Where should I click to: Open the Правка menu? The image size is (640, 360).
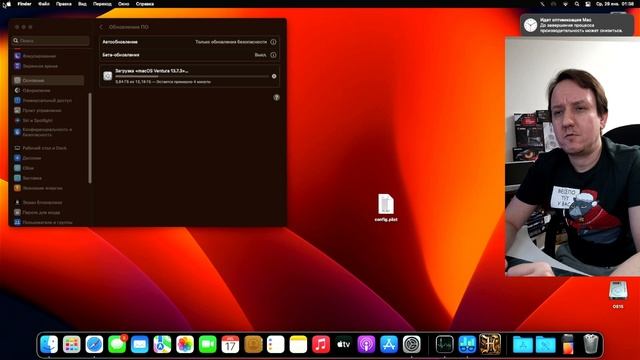64,4
